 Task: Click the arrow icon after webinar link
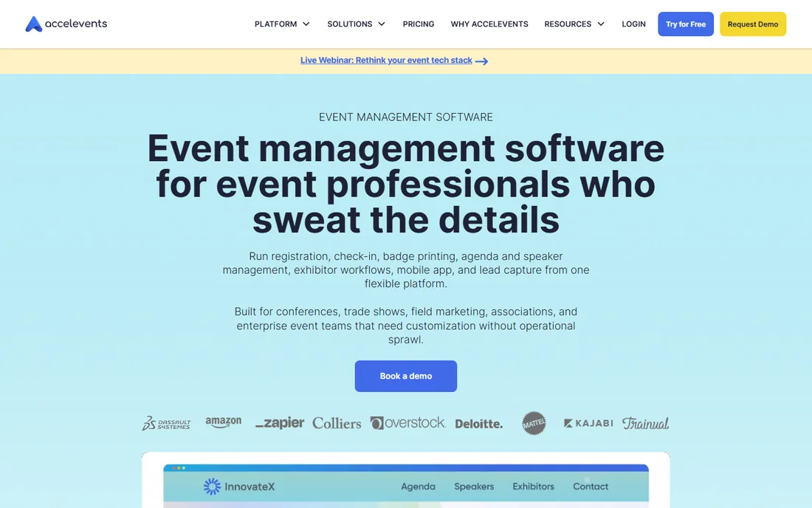[481, 61]
